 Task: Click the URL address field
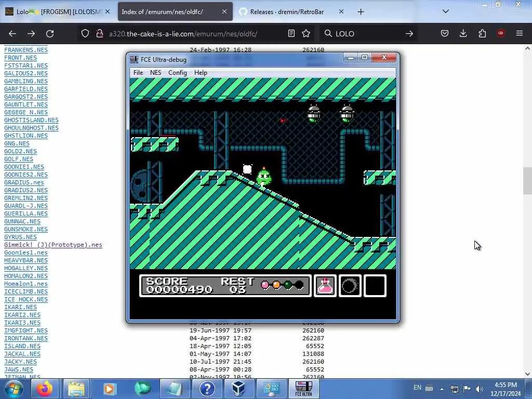pyautogui.click(x=197, y=34)
